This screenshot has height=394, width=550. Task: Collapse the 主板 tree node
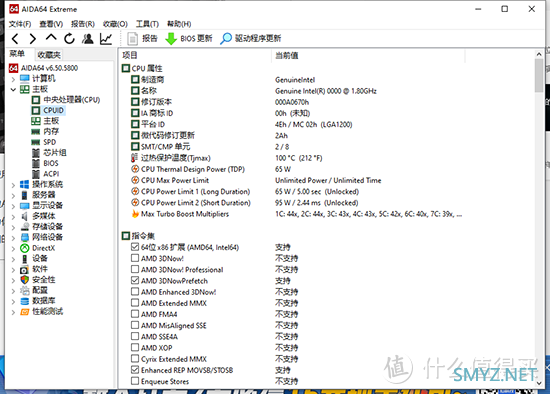(13, 90)
